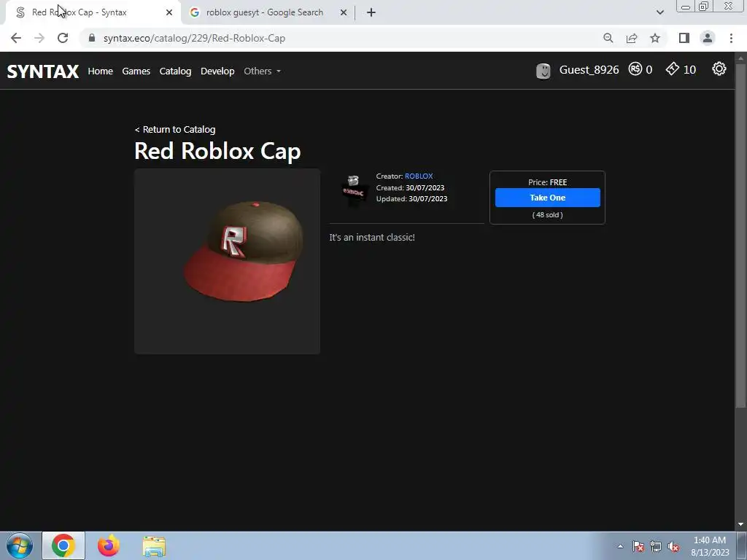Toggle the browser side panel icon
The height and width of the screenshot is (560, 747).
684,38
